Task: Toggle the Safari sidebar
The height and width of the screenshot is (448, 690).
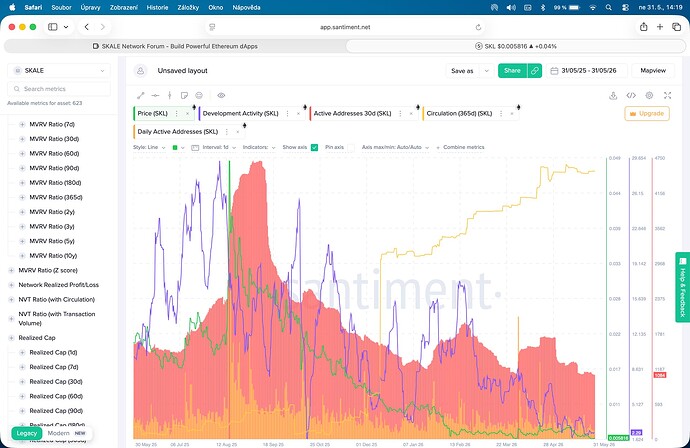Action: click(x=53, y=27)
